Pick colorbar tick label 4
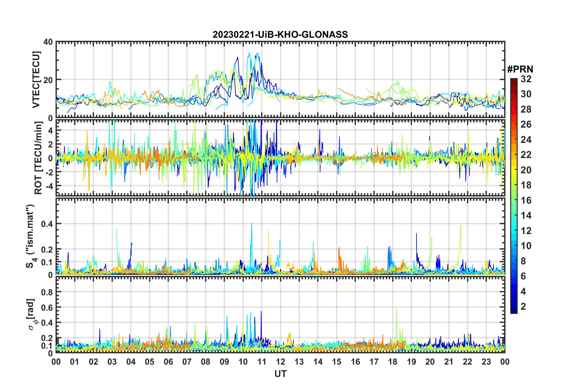561x392 pixels. tap(523, 291)
